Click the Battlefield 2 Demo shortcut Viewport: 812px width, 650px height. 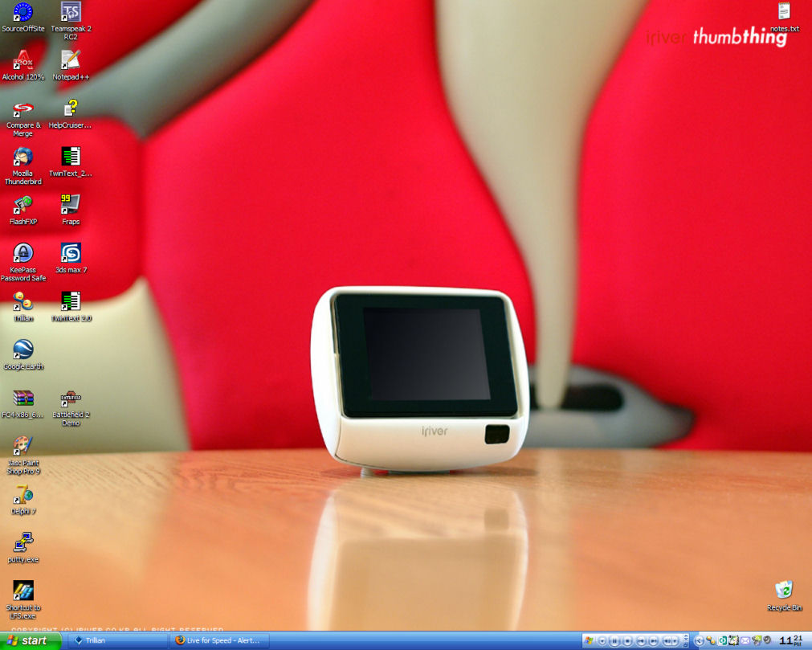point(71,408)
